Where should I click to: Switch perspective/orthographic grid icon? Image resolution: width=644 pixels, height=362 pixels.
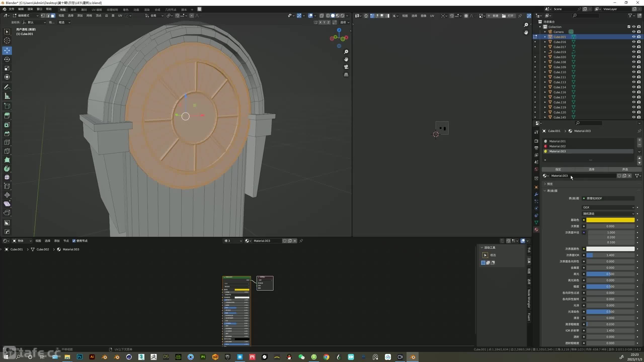[x=346, y=75]
